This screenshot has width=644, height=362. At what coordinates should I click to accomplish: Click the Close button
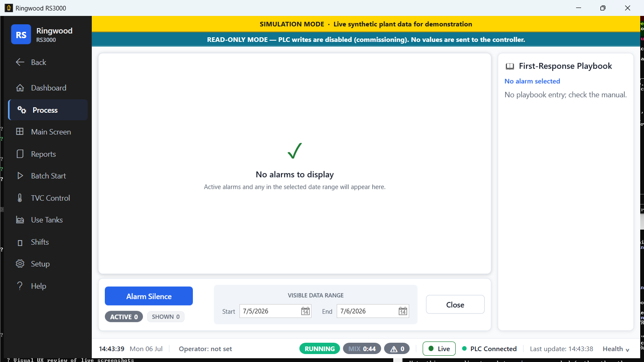455,305
